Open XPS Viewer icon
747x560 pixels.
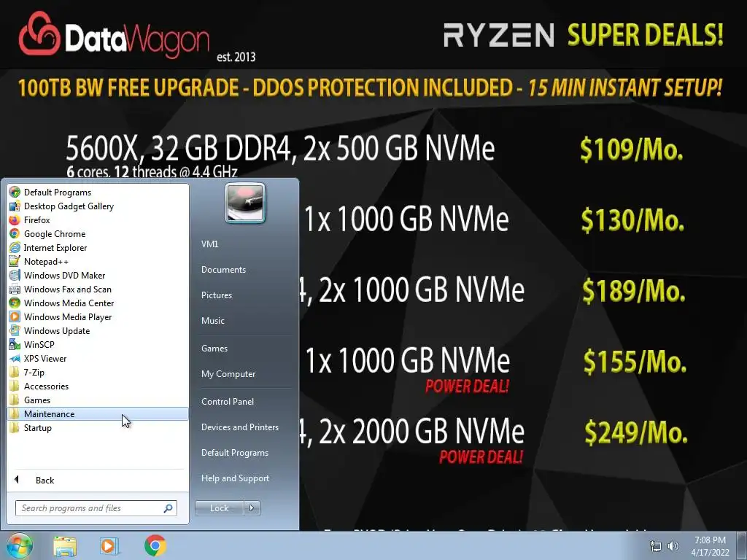tap(15, 359)
